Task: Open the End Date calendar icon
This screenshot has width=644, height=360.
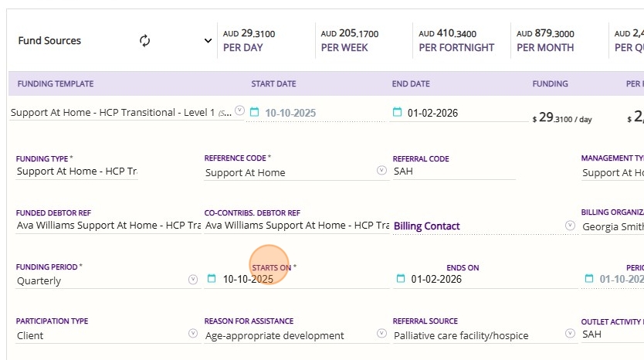Action: 398,112
